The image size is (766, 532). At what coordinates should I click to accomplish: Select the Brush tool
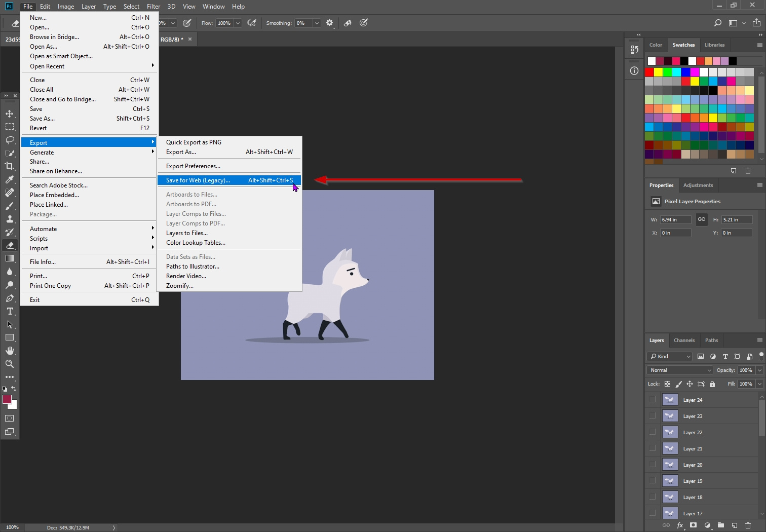point(10,206)
